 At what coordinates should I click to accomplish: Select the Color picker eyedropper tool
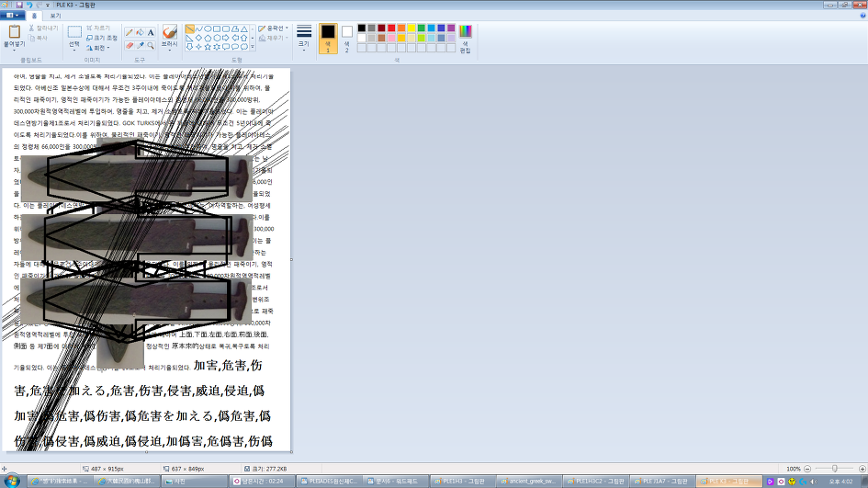(141, 45)
